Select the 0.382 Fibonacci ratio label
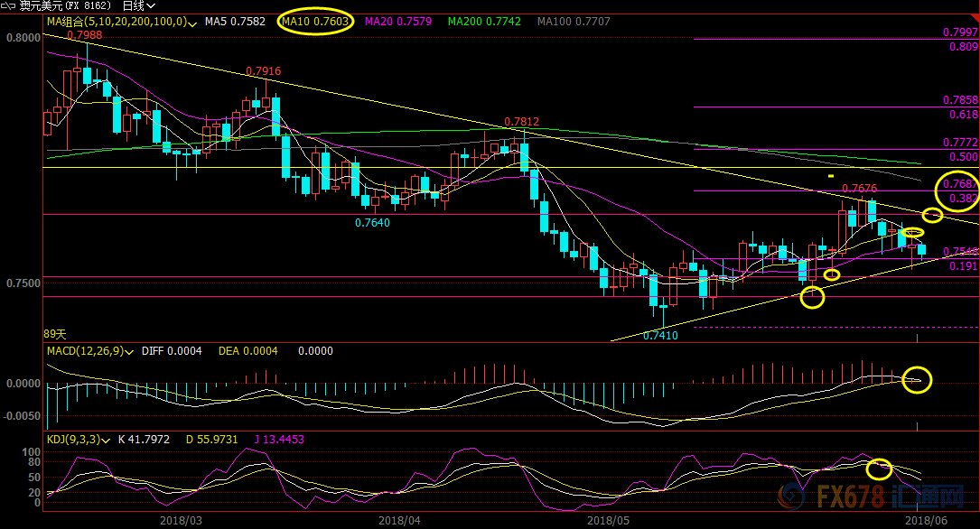The image size is (980, 529). (x=964, y=199)
